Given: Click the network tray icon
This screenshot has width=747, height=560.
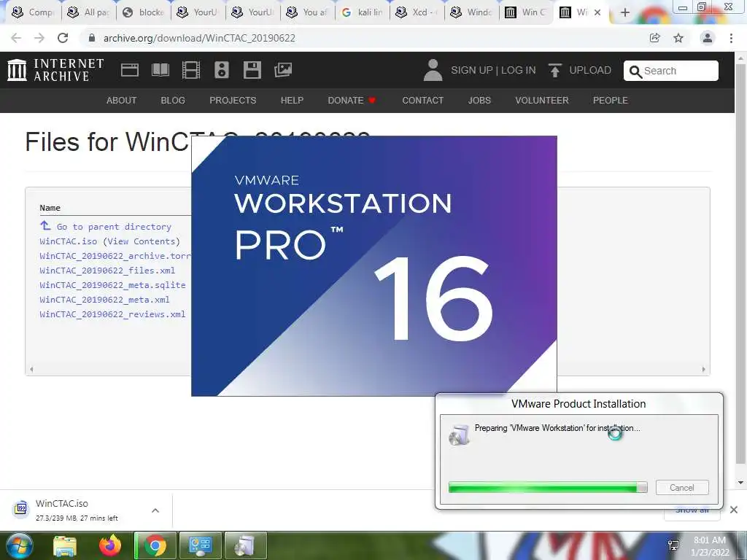Looking at the screenshot, I should click(673, 545).
